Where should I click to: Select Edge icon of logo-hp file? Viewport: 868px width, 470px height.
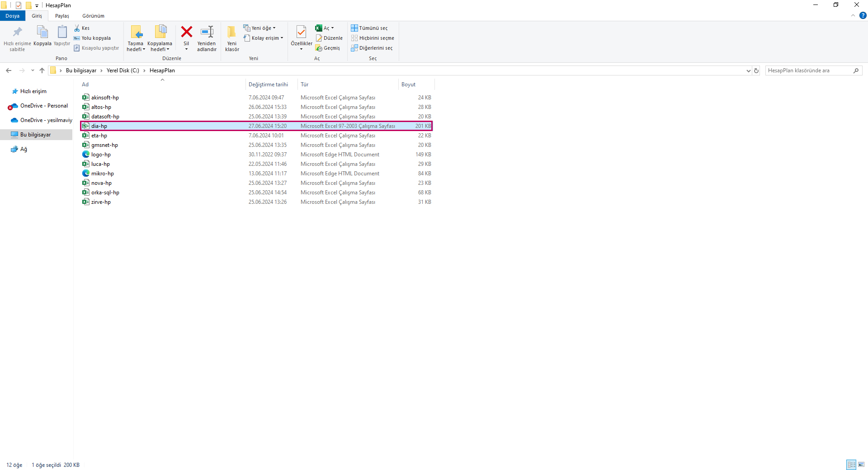coord(85,154)
